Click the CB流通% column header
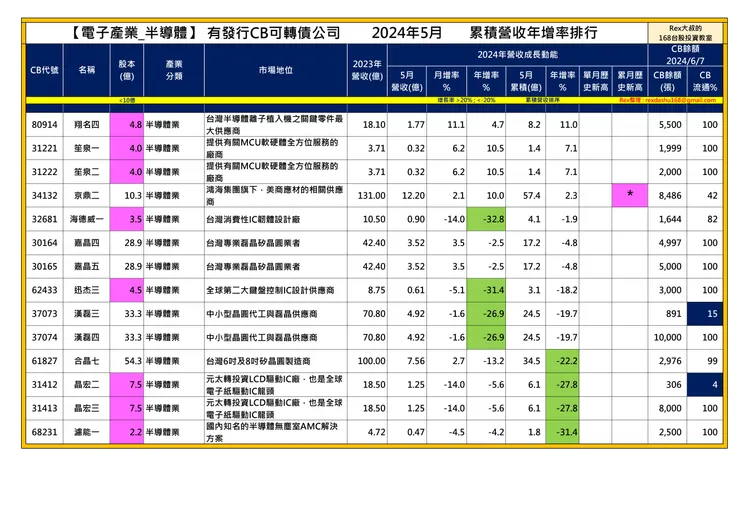The image size is (740, 523). point(705,81)
